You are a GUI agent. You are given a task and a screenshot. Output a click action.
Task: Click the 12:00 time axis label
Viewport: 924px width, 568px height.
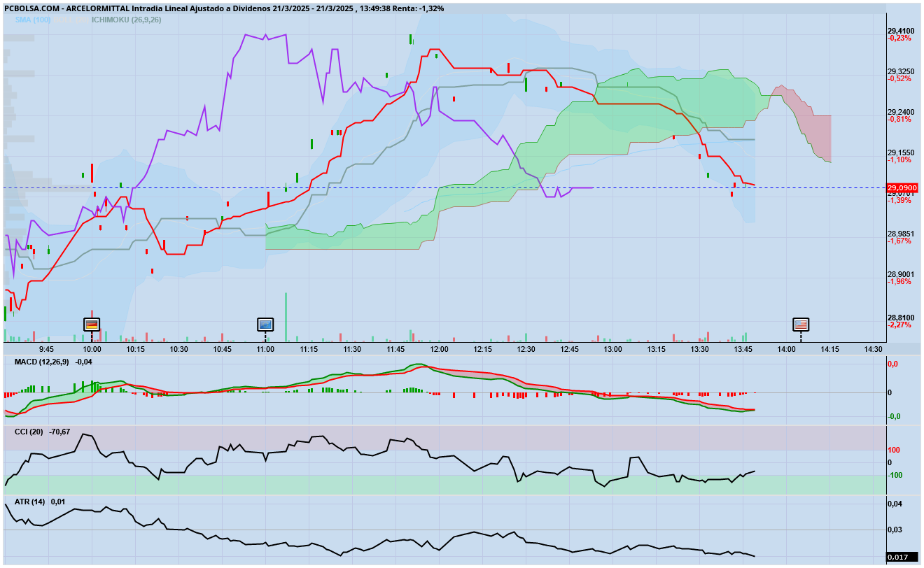pos(439,348)
